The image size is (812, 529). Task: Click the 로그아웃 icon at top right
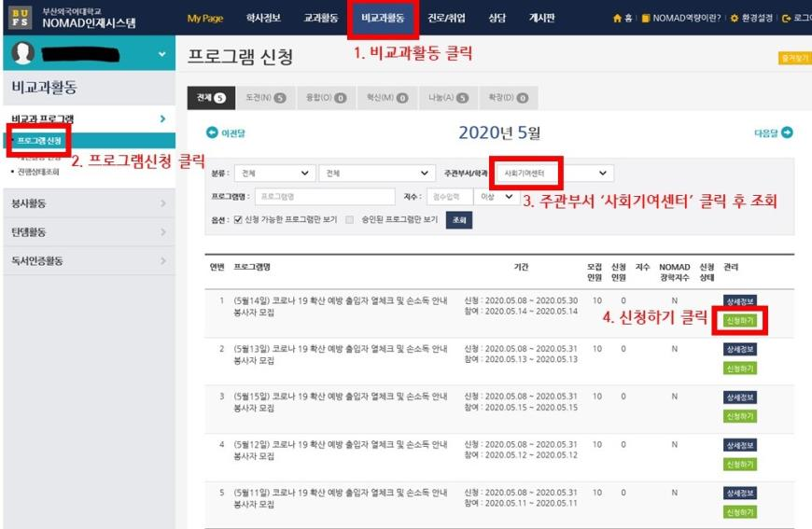[x=786, y=19]
